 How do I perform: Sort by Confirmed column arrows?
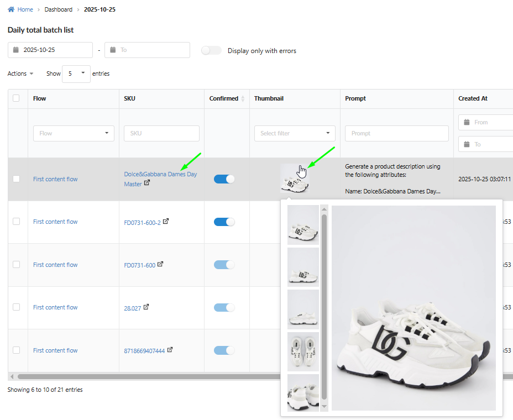coord(243,98)
